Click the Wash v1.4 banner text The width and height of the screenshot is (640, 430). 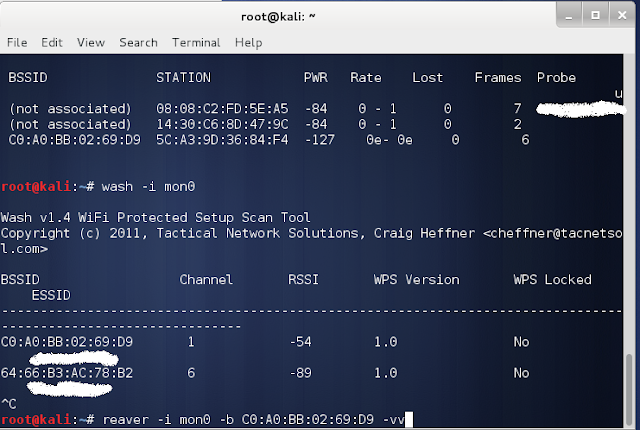[156, 217]
